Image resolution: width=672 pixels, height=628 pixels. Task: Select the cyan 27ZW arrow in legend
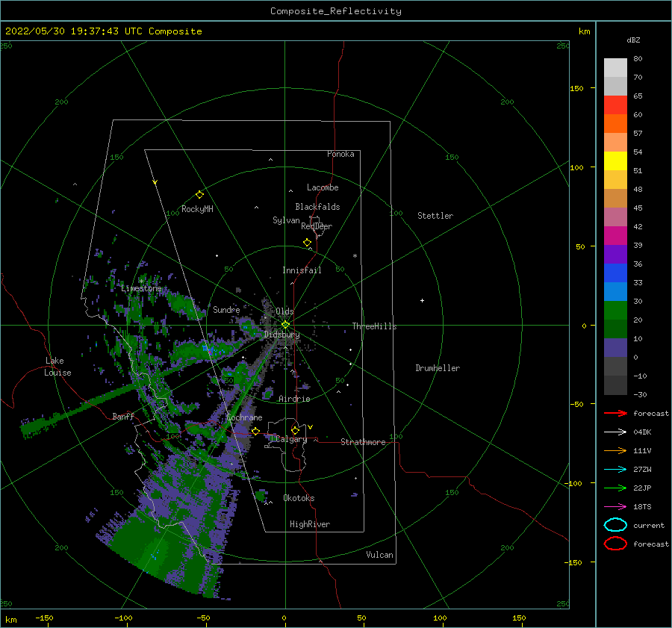point(615,470)
